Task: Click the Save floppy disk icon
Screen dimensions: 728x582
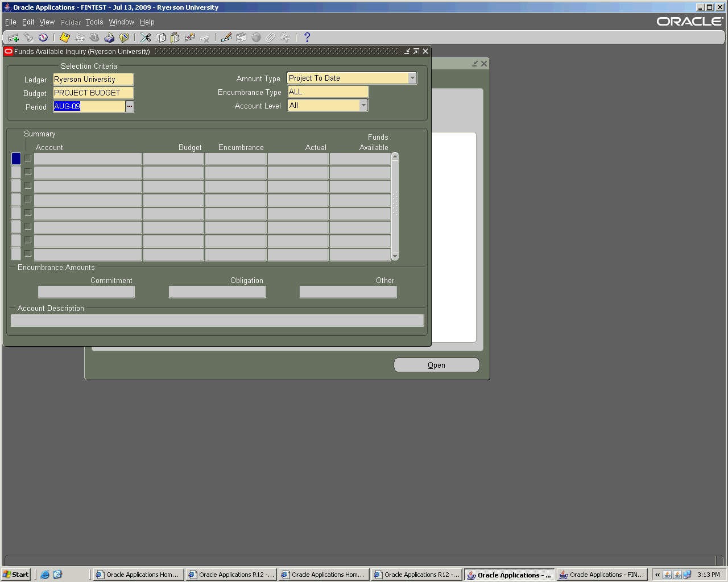Action: [x=65, y=38]
